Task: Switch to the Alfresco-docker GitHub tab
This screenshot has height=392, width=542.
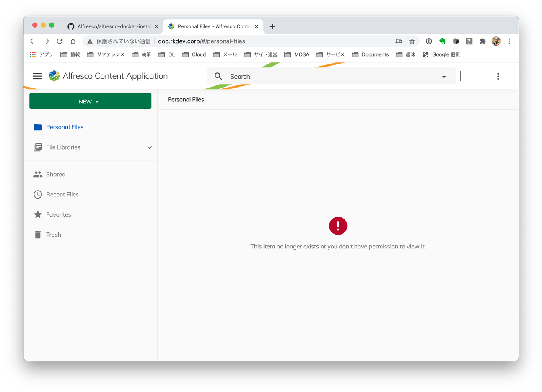Action: coord(113,26)
